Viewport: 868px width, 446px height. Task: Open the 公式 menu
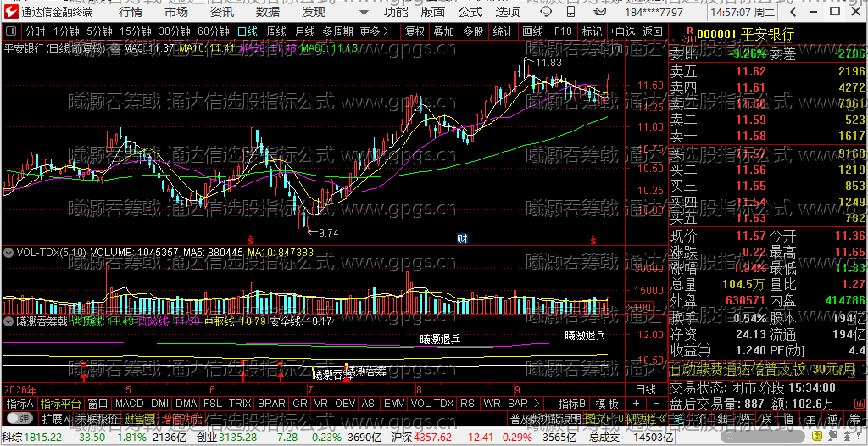pos(470,12)
